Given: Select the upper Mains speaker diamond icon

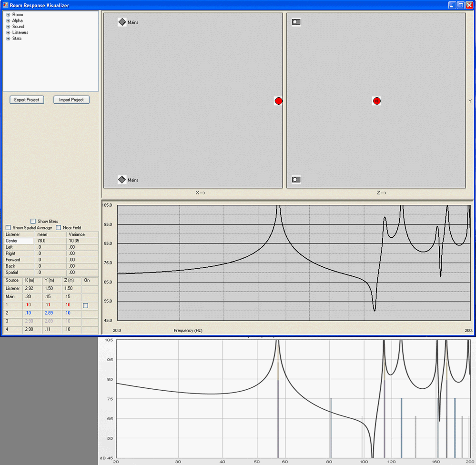Looking at the screenshot, I should (x=122, y=22).
